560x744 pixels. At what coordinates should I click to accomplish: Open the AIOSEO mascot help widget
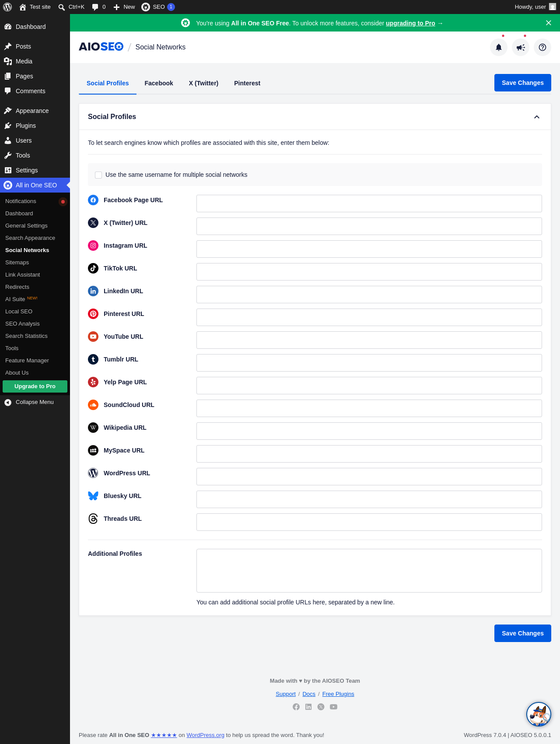[539, 714]
